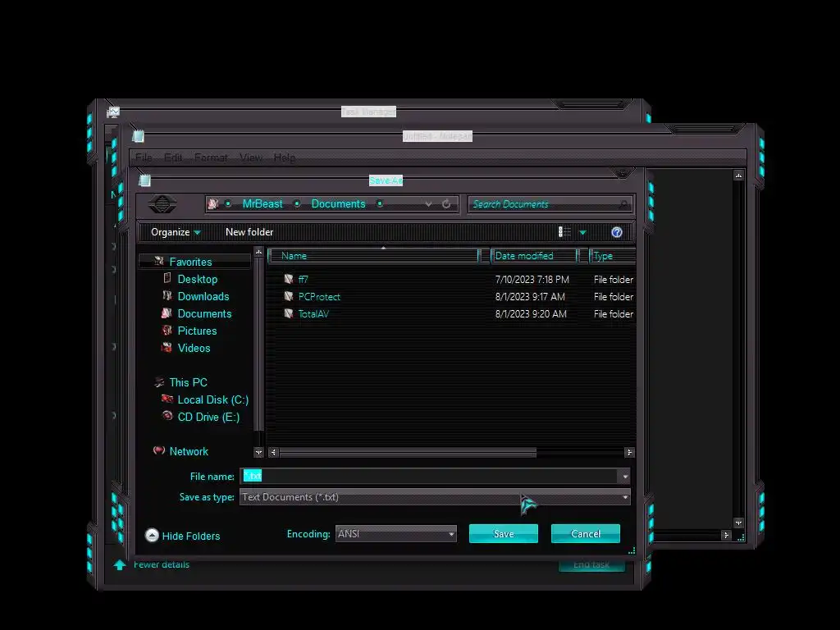Click the Videos icon in sidebar
840x630 pixels.
click(x=167, y=347)
